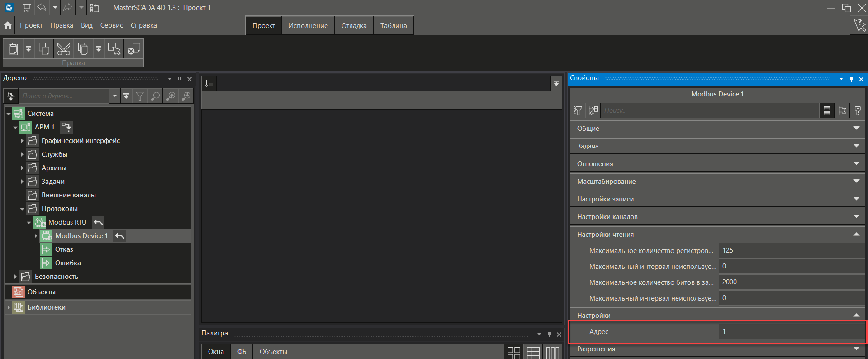The image size is (868, 359).
Task: Toggle pin on the Дерево panel
Action: tap(180, 79)
